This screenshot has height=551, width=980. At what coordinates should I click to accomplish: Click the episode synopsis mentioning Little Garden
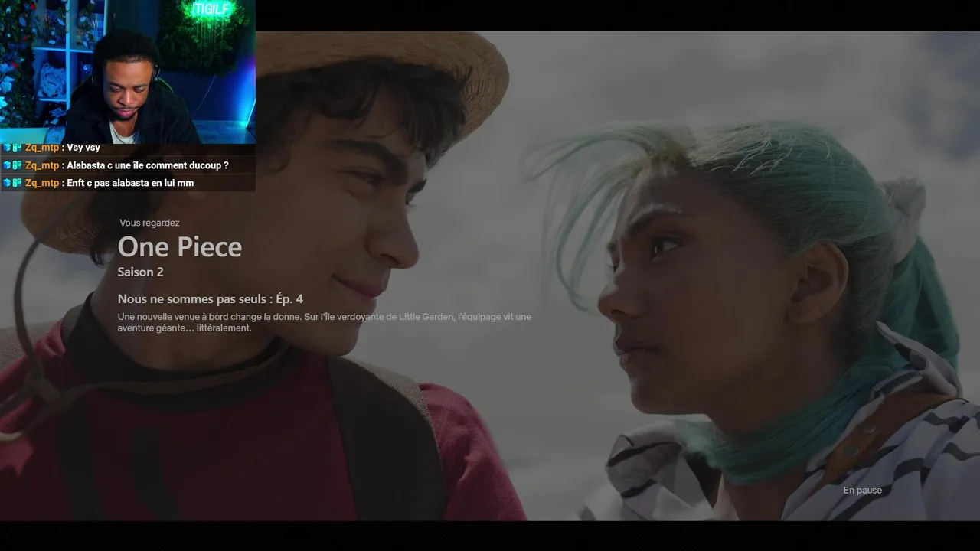(324, 322)
